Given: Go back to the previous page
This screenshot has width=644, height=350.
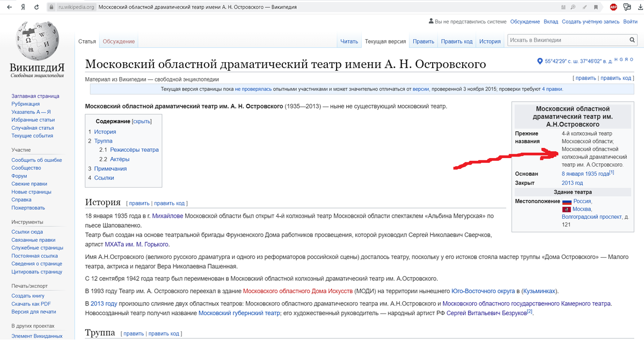Looking at the screenshot, I should 9,8.
